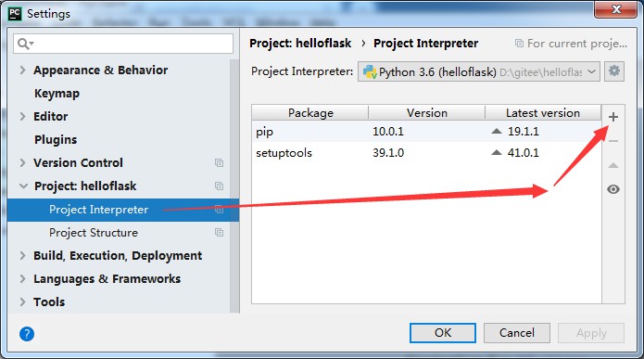The image size is (644, 359).
Task: Click the Cancel button
Action: (x=517, y=333)
